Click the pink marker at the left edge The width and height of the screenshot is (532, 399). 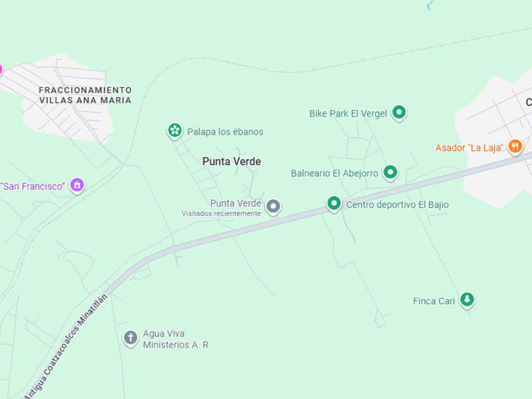pyautogui.click(x=1, y=70)
